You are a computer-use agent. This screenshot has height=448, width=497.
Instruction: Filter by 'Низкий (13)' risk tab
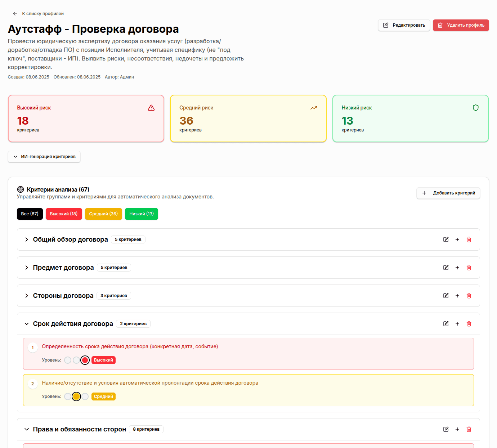pyautogui.click(x=142, y=214)
